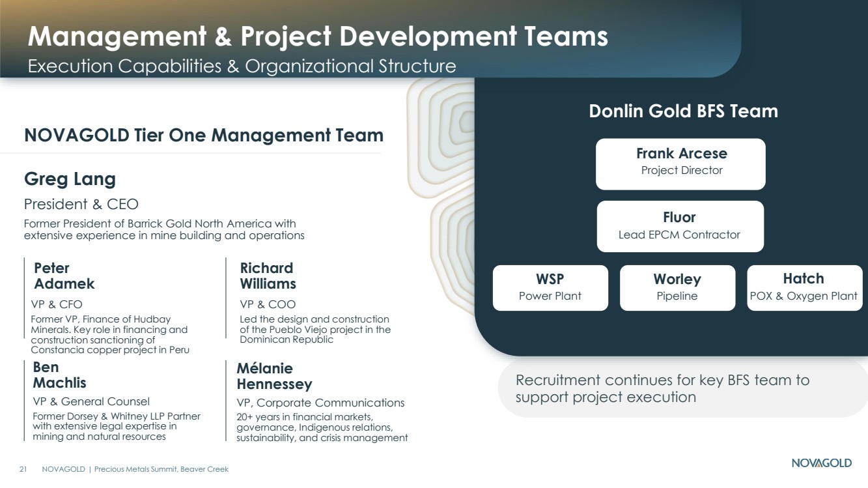
Task: Click the name "Frank Arcese"
Action: [681, 153]
